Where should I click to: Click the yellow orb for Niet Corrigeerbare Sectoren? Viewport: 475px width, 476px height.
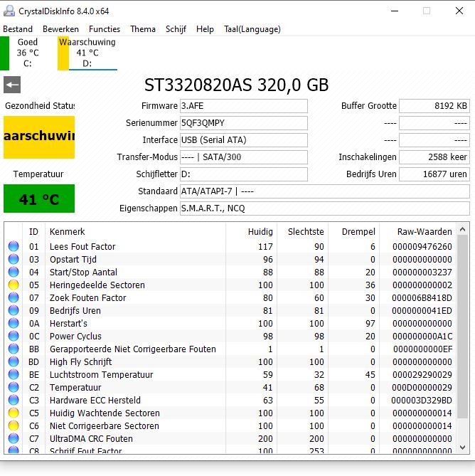point(14,425)
